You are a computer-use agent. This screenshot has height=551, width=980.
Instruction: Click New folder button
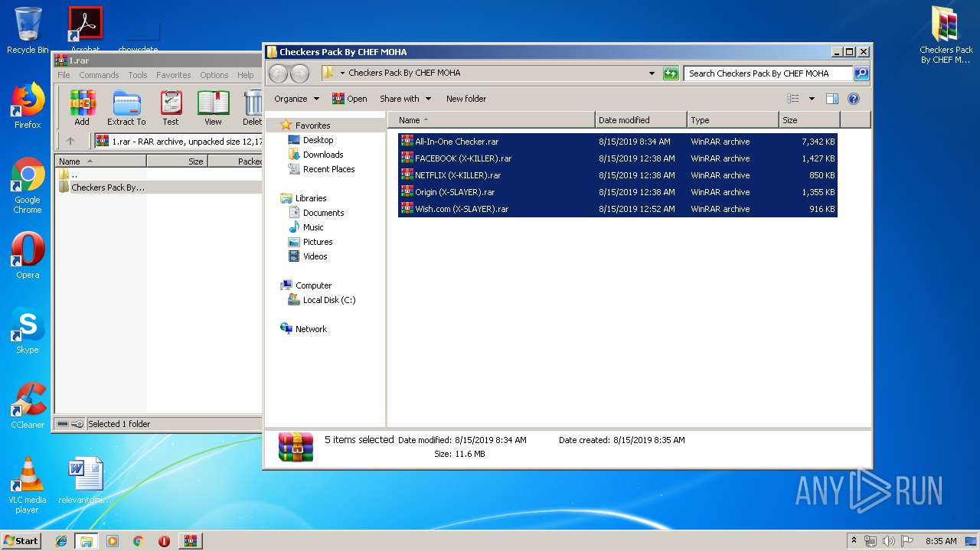[x=466, y=99]
